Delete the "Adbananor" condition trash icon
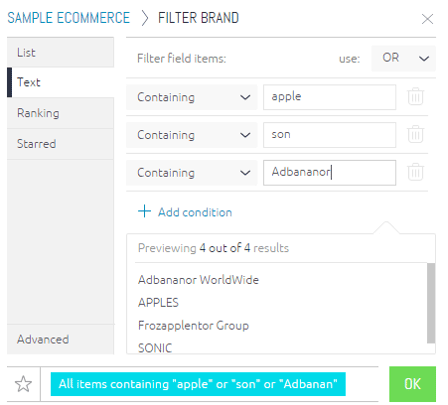 coord(415,172)
